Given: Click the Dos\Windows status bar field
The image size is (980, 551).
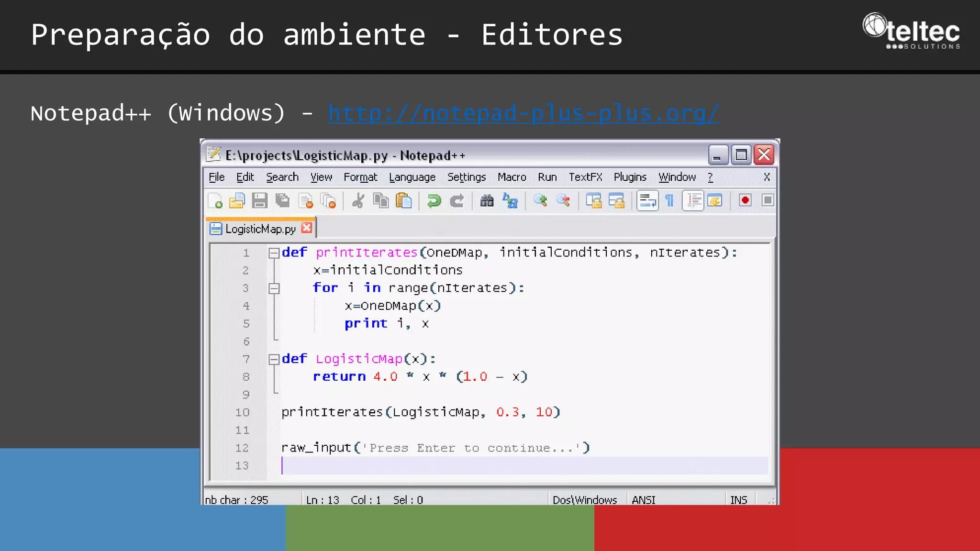Looking at the screenshot, I should [585, 500].
